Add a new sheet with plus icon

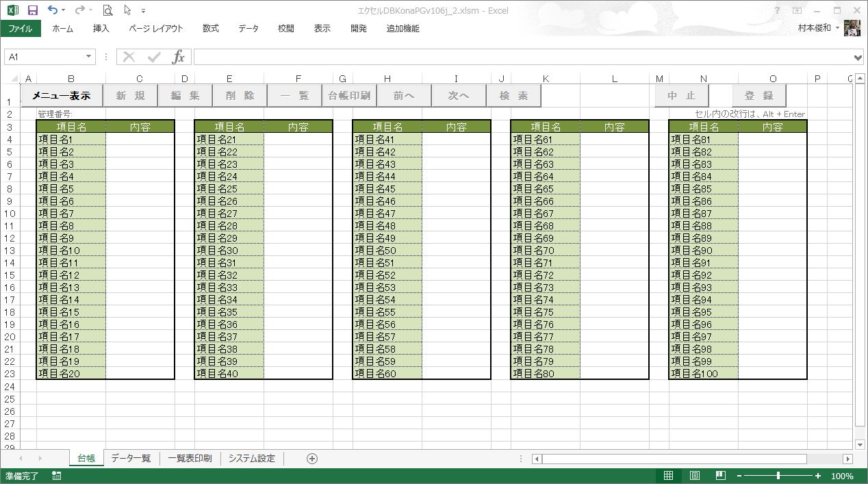(x=312, y=459)
